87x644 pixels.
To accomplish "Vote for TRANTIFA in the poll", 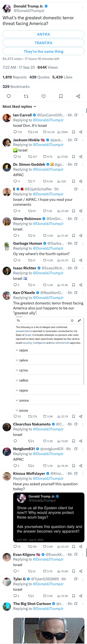I will point(43,43).
